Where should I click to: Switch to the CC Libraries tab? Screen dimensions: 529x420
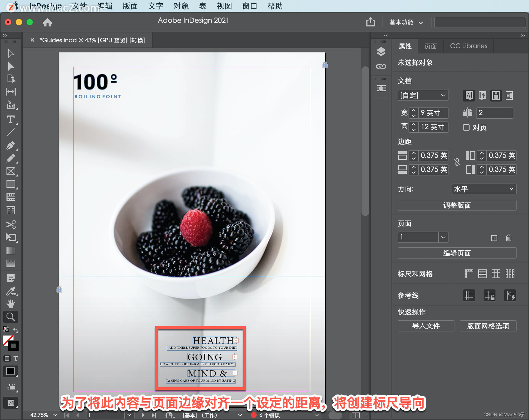click(x=468, y=46)
